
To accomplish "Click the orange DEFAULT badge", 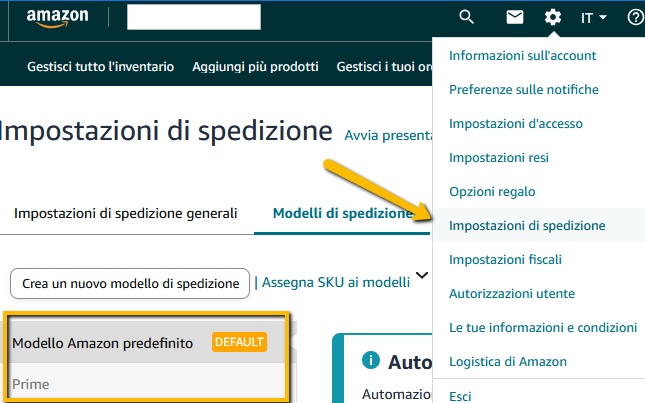I will tap(239, 342).
